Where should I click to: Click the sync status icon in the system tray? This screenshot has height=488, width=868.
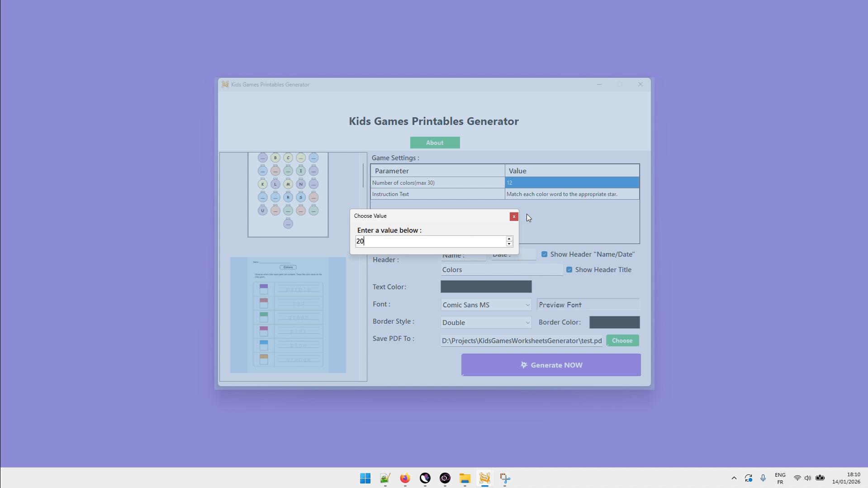[749, 478]
